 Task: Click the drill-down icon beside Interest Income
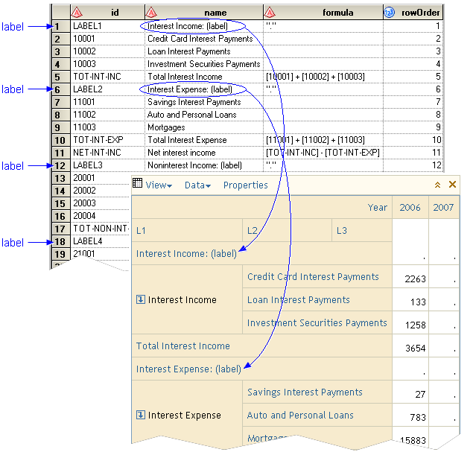click(x=141, y=300)
